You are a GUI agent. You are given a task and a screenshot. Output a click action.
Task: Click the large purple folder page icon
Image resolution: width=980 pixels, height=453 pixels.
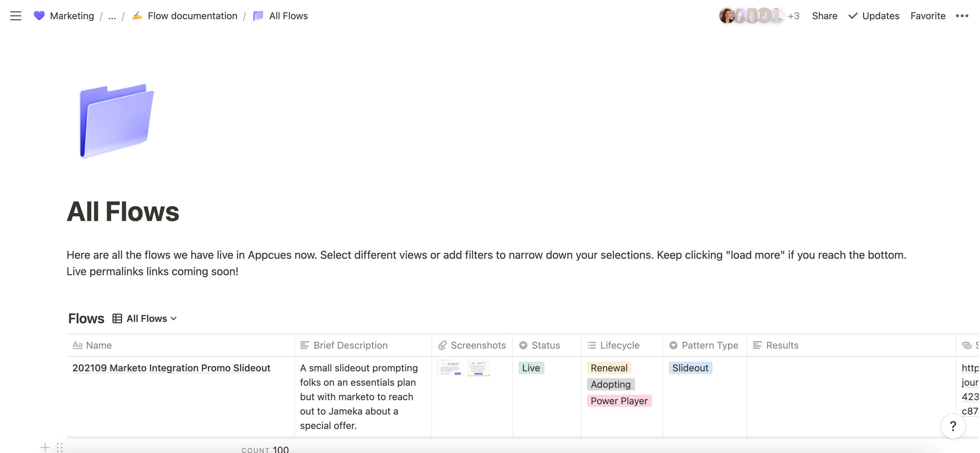[x=116, y=120]
